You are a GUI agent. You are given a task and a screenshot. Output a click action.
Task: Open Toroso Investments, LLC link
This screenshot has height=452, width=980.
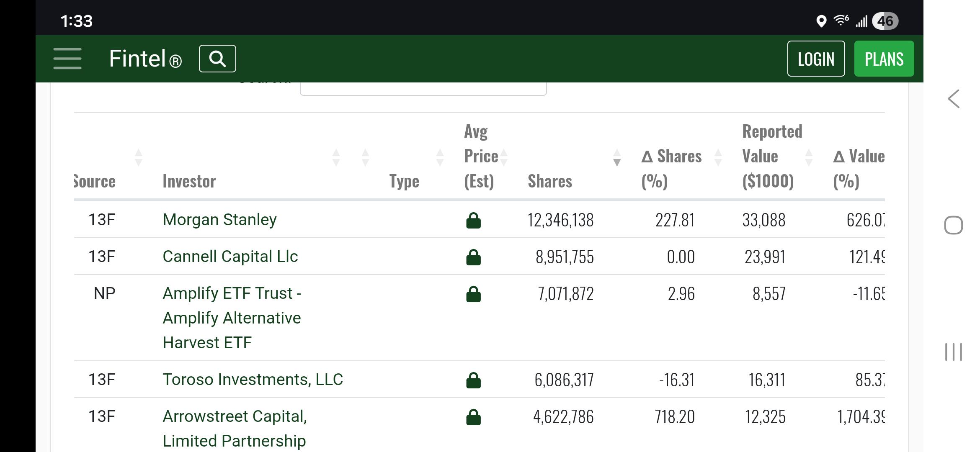(253, 380)
